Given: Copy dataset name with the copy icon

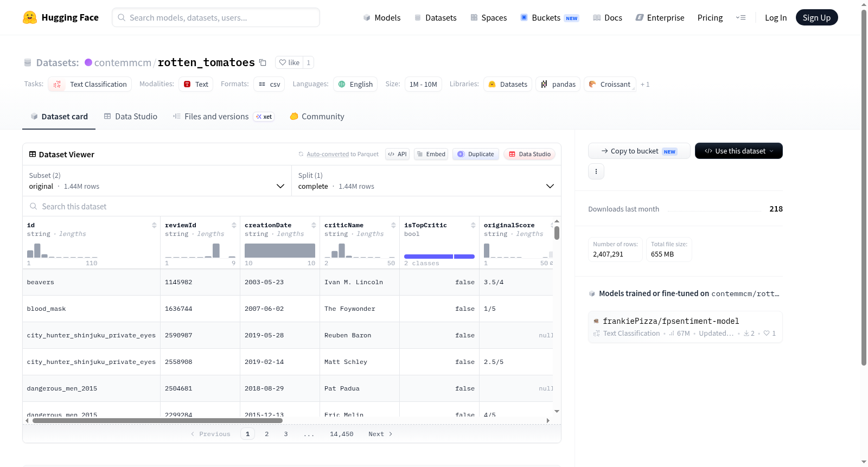Looking at the screenshot, I should [263, 62].
